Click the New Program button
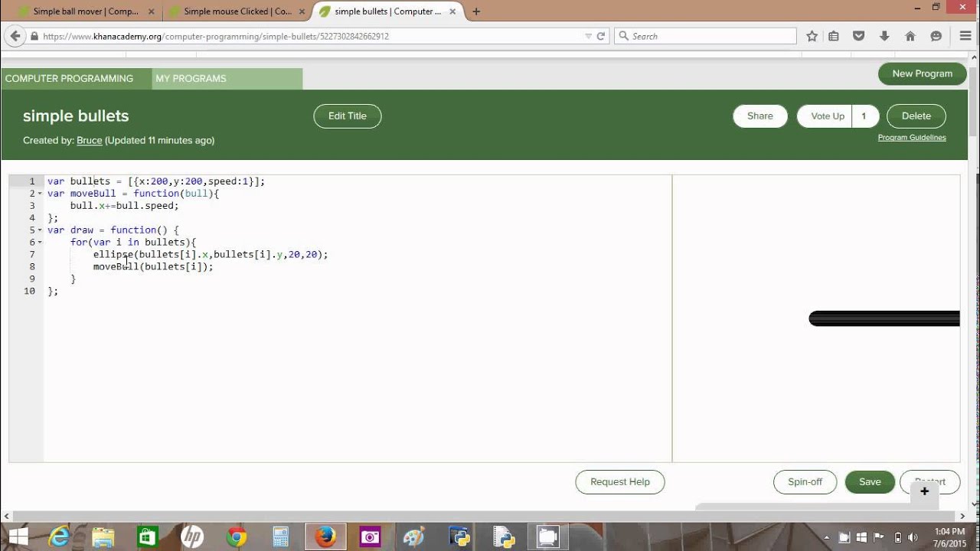Viewport: 980px width, 551px height. (x=923, y=74)
